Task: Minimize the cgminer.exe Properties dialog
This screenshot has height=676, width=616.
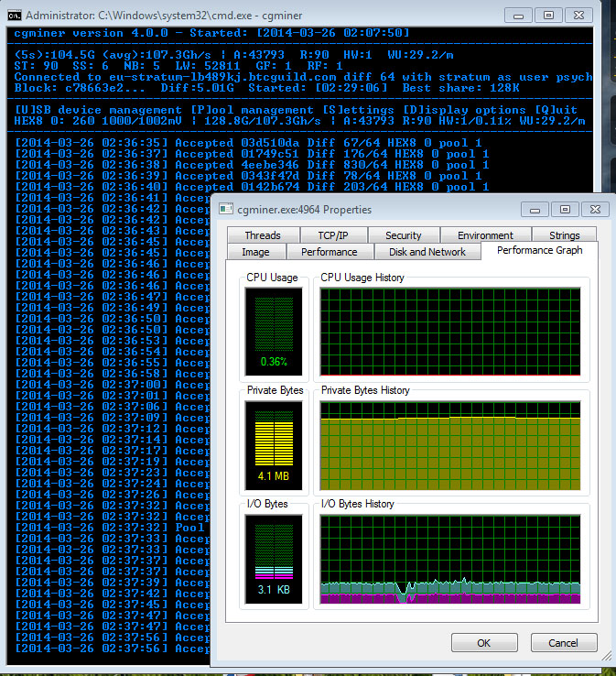Action: coord(535,210)
